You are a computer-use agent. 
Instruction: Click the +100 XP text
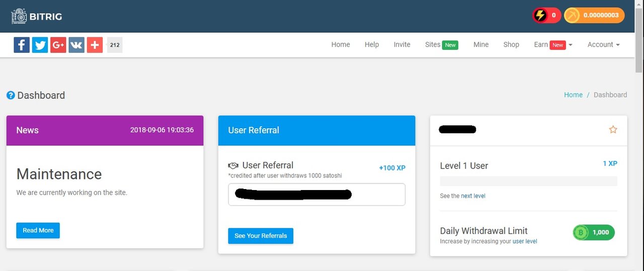point(392,168)
